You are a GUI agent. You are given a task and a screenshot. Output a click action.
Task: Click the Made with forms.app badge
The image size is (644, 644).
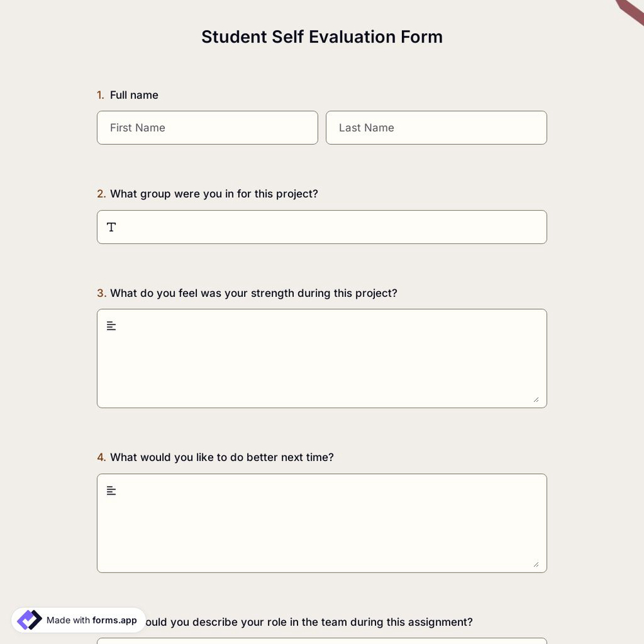coord(77,620)
